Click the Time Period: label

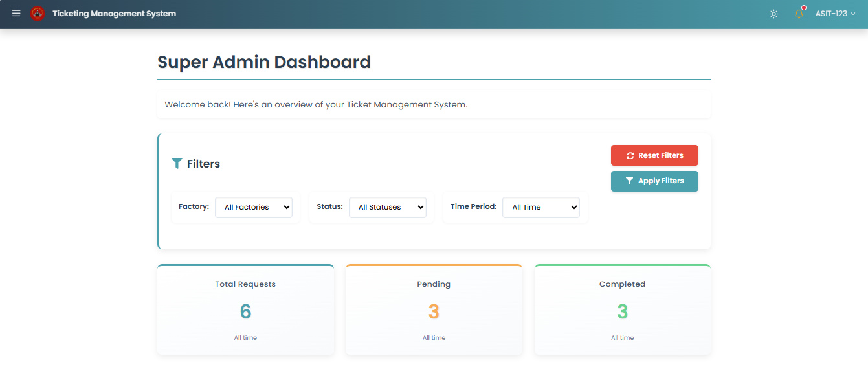point(474,206)
